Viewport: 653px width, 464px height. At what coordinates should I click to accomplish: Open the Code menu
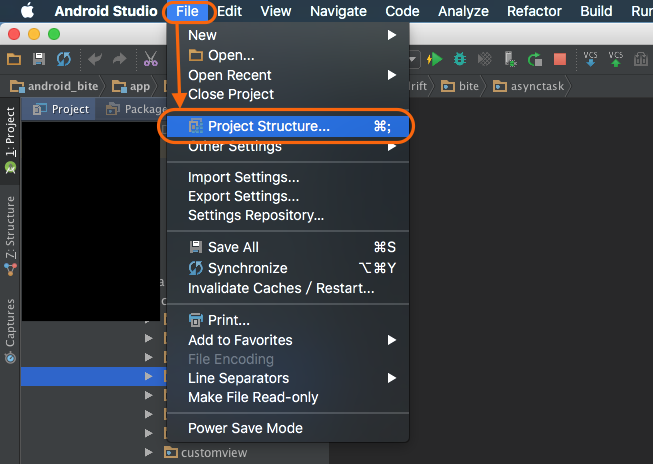coord(402,11)
